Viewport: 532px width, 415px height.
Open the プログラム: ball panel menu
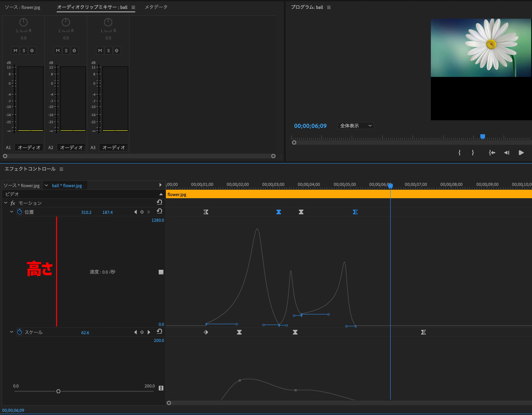pos(329,8)
